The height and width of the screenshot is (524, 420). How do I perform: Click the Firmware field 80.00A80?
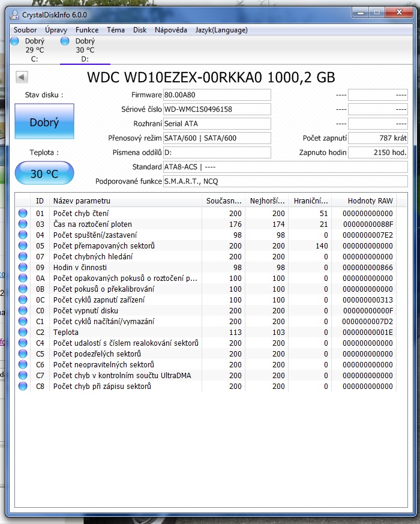(x=217, y=95)
